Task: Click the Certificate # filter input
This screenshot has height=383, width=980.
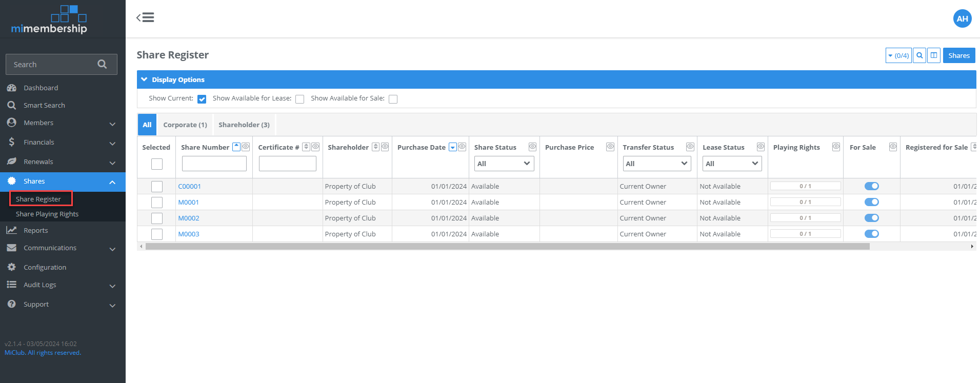Action: [x=288, y=164]
